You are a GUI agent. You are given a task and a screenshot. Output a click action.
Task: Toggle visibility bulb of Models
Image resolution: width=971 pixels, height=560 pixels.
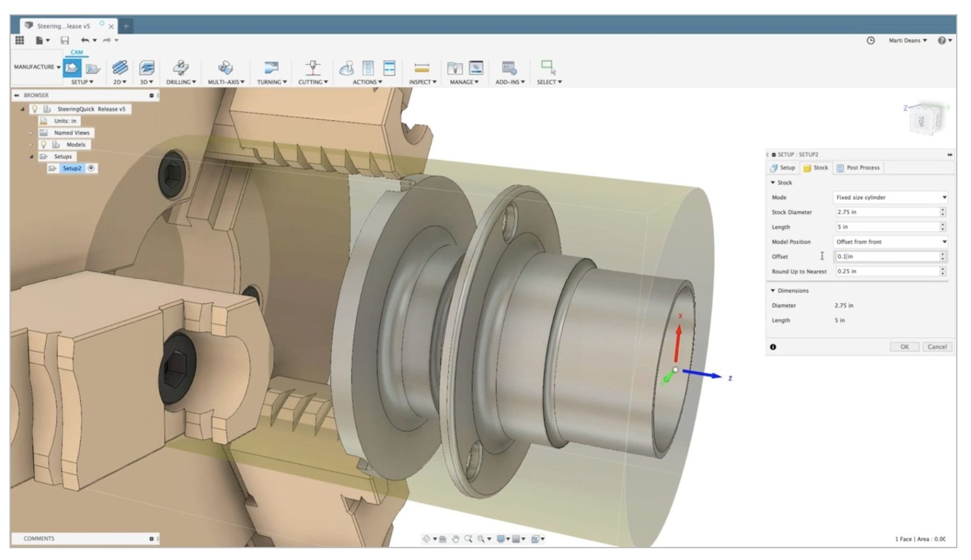43,145
